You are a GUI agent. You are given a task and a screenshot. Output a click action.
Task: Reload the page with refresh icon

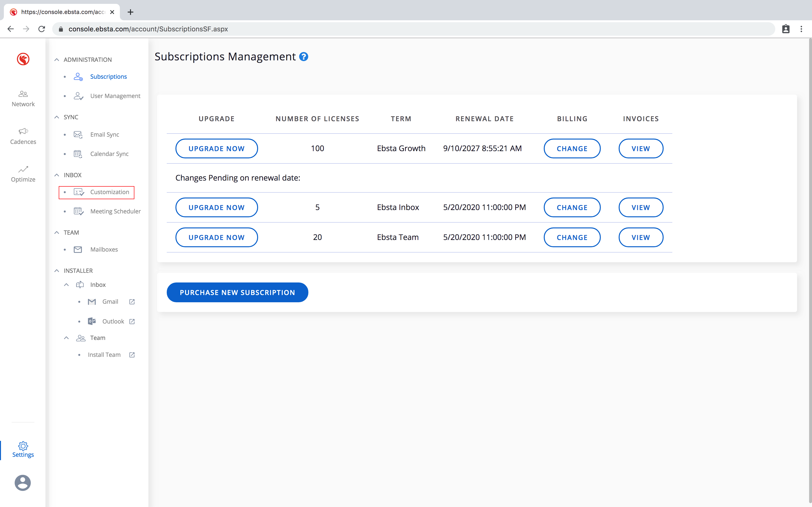point(42,29)
